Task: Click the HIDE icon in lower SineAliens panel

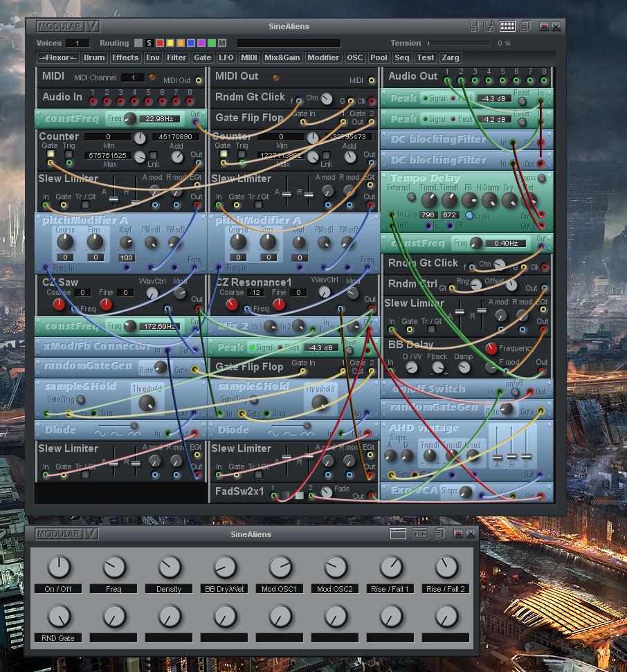Action: coord(419,534)
